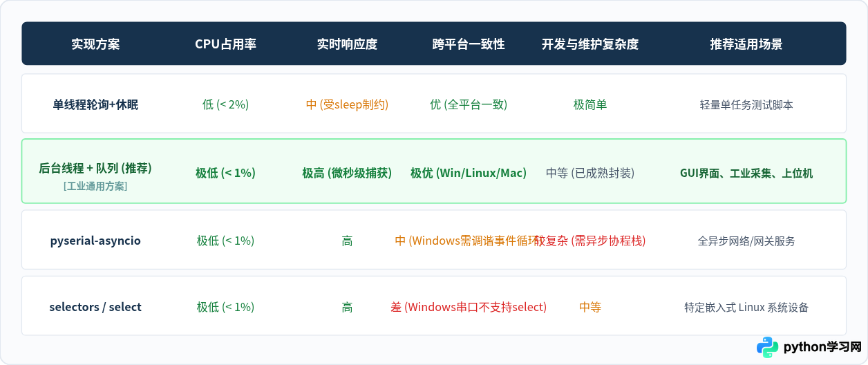The image size is (868, 365).
Task: Click the 'pyserial-asyncio' row title
Action: 95,241
